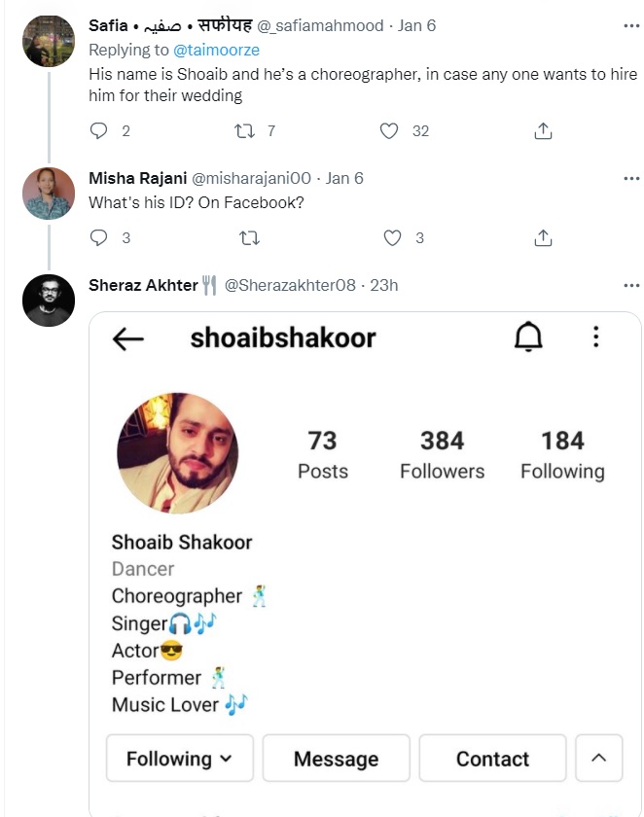Image resolution: width=644 pixels, height=817 pixels.
Task: Open more options on Safia's tweet
Action: click(x=631, y=25)
